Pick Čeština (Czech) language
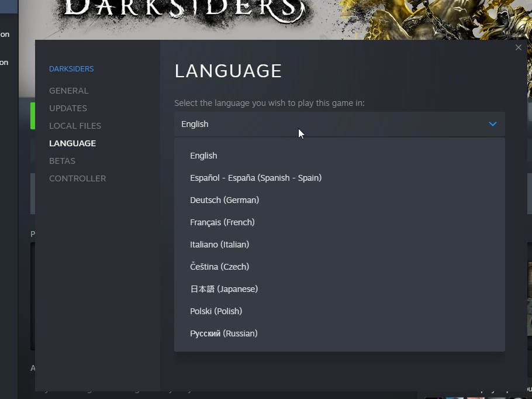Screen dimensions: 532x399 click(x=339, y=267)
